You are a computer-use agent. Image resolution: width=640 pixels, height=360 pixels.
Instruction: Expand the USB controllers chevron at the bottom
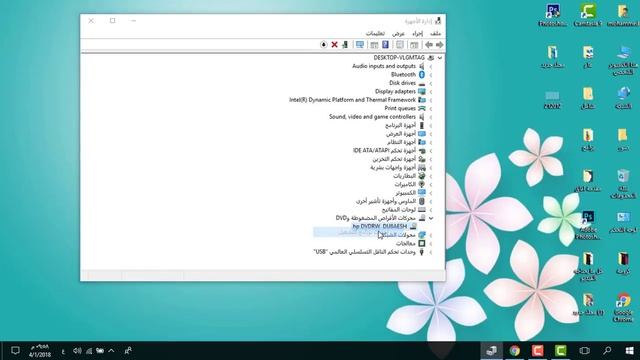431,252
